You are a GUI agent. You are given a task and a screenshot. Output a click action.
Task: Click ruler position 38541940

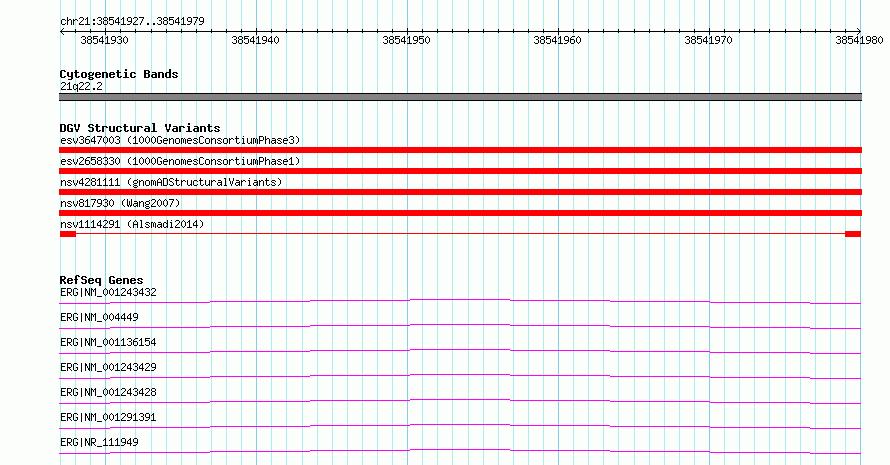coord(255,40)
